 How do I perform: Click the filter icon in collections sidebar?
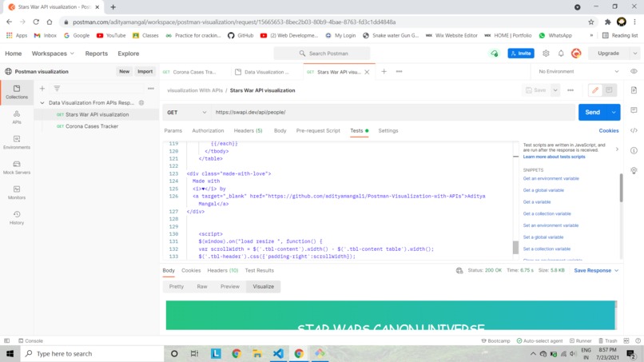pos(57,89)
